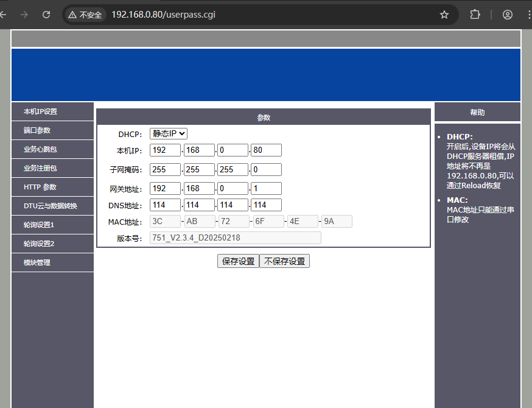Image resolution: width=532 pixels, height=408 pixels.
Task: Open the HTTP 参数 menu item
Action: 52,187
